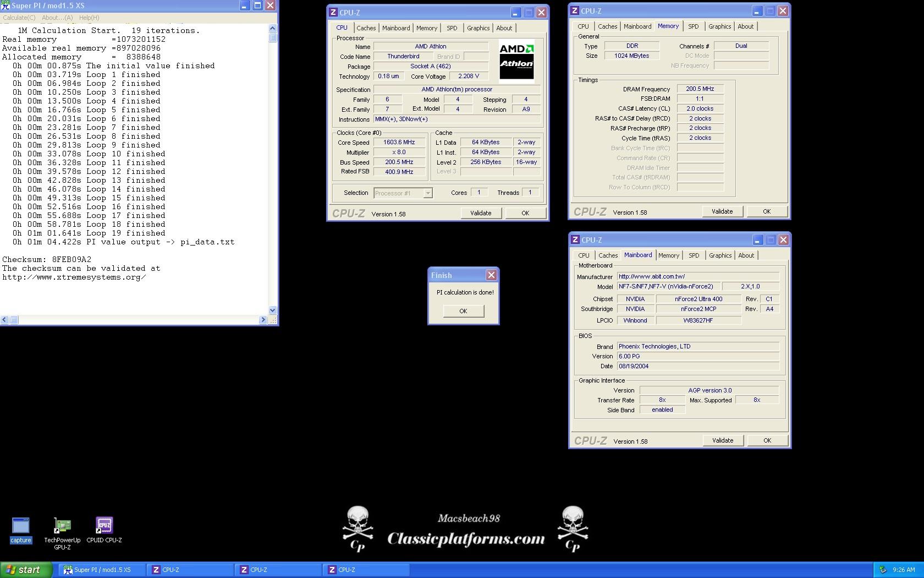Click the Core Speed 1603.6 MHz field
This screenshot has height=578, width=924.
399,142
